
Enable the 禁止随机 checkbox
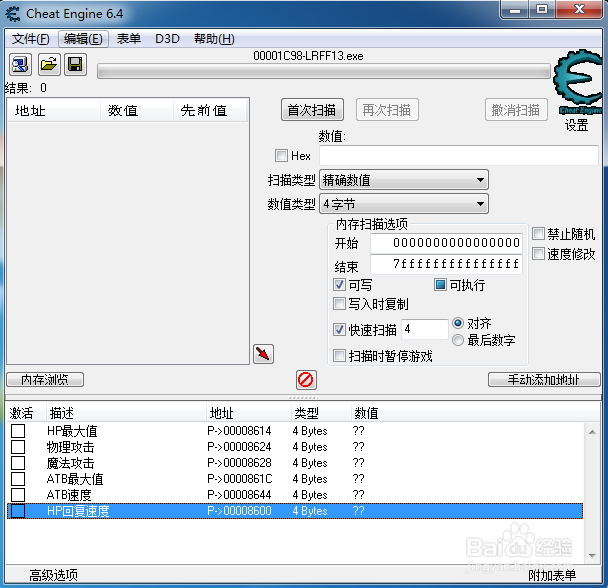[538, 234]
